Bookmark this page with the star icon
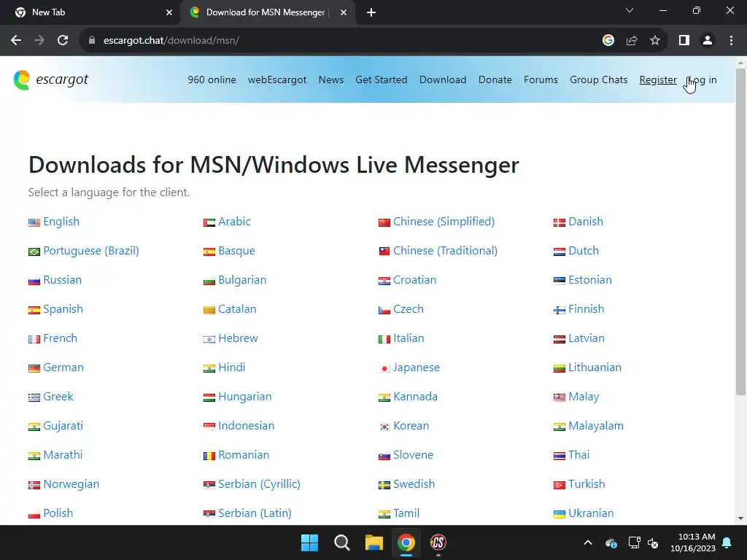 pos(655,41)
